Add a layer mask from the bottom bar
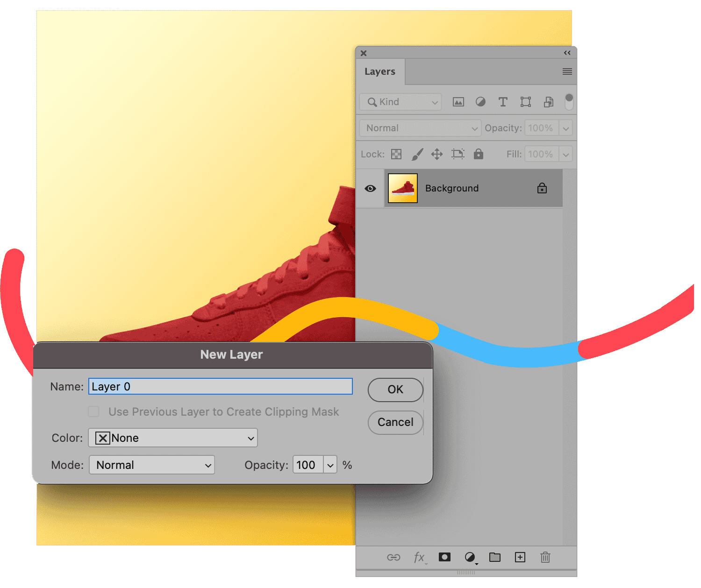Viewport: 701px width, 588px height. tap(444, 557)
